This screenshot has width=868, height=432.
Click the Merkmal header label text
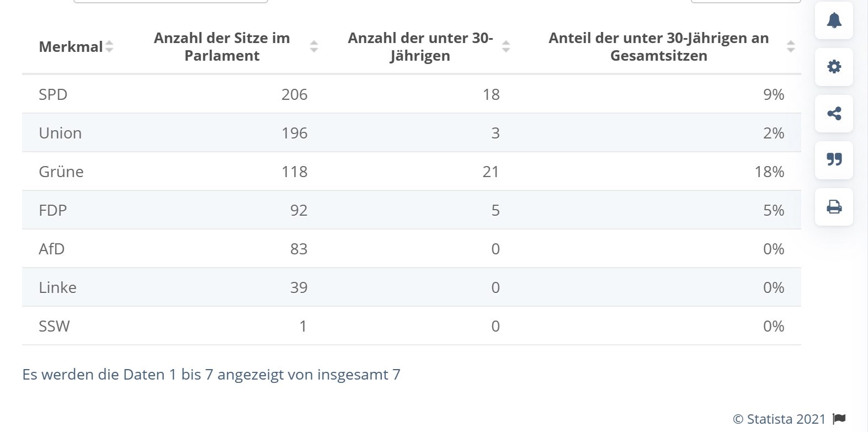click(71, 47)
